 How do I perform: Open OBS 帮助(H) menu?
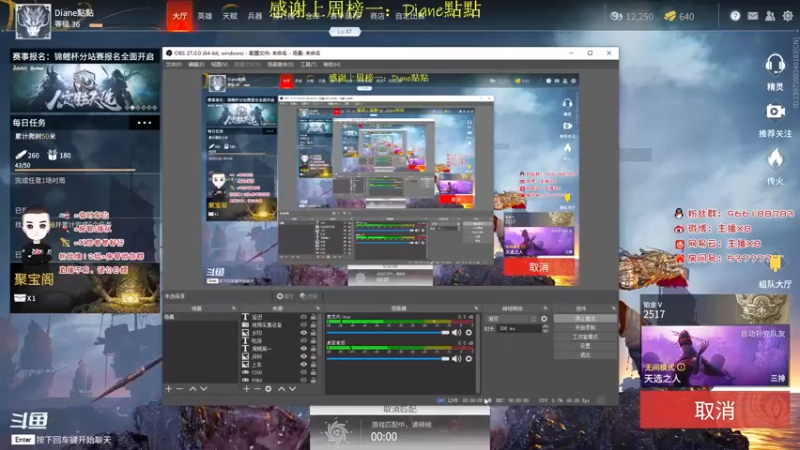331,65
